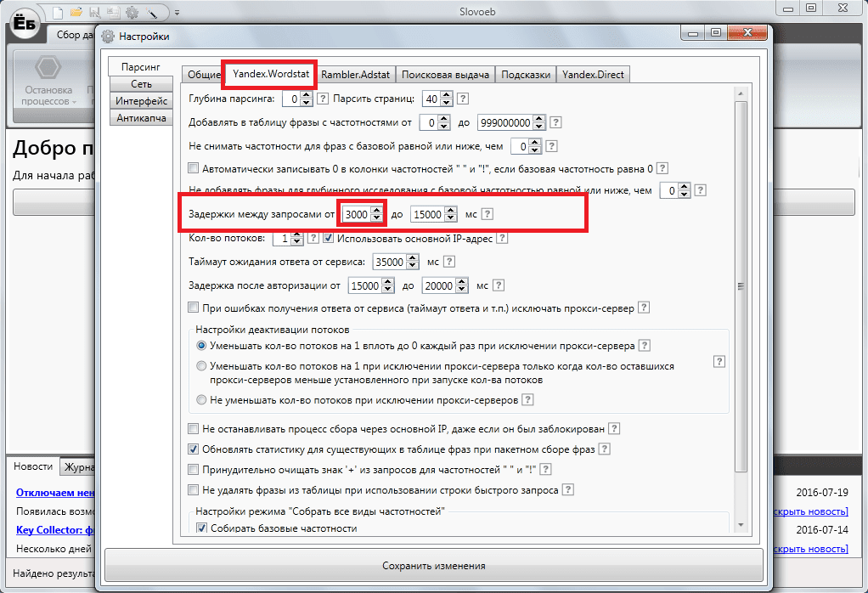The image size is (868, 593).
Task: Enable Принудительно очищать знак '+' checkbox
Action: 193,470
